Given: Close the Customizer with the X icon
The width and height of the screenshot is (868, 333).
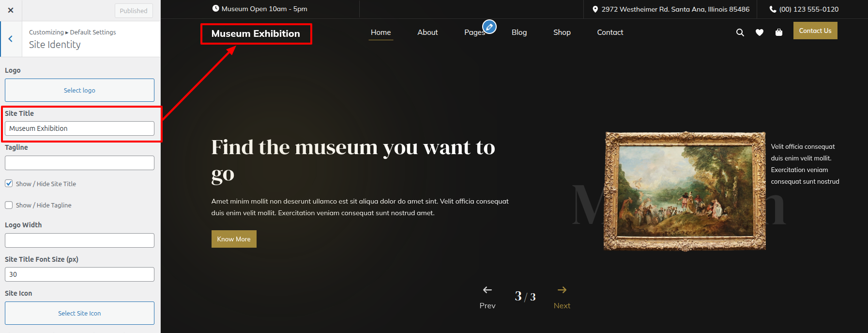Looking at the screenshot, I should tap(11, 10).
